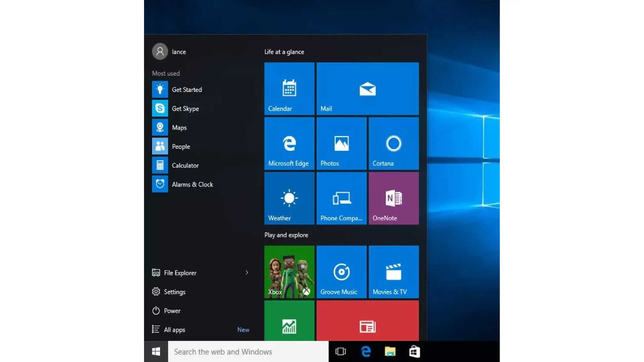Click the Life at a glance group title

point(284,52)
